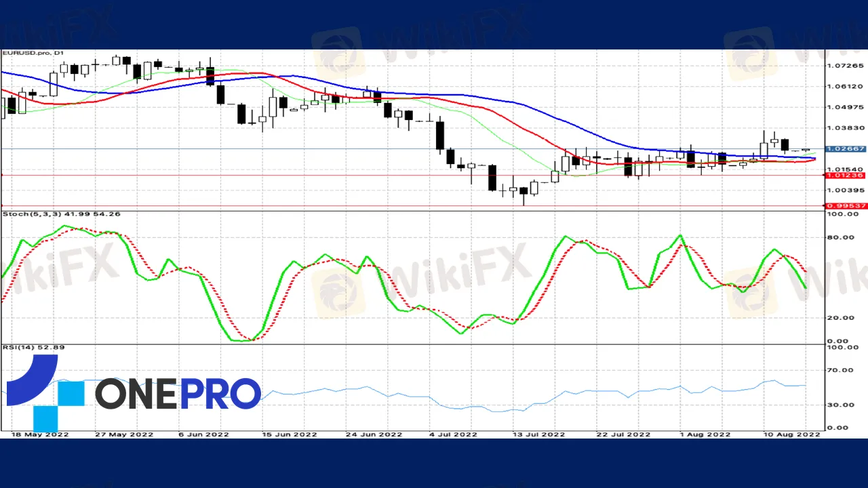868x488 pixels.
Task: Click the 13 Jul 2022 date label
Action: coord(538,434)
